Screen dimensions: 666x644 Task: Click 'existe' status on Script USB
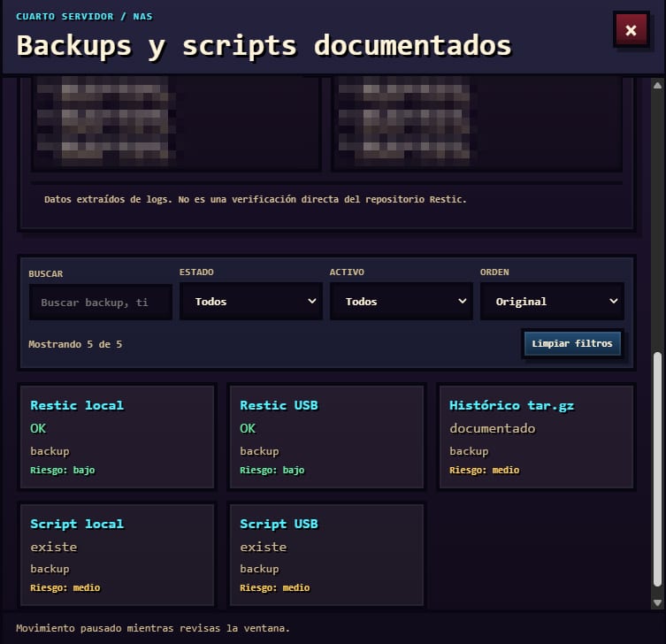264,547
